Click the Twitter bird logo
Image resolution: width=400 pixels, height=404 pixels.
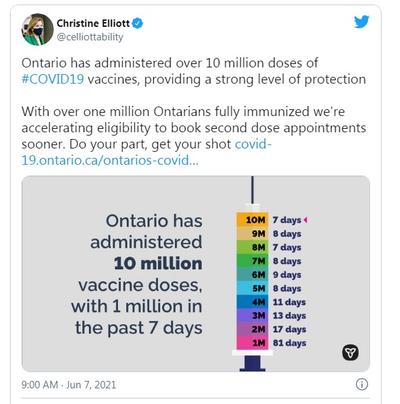pos(361,22)
